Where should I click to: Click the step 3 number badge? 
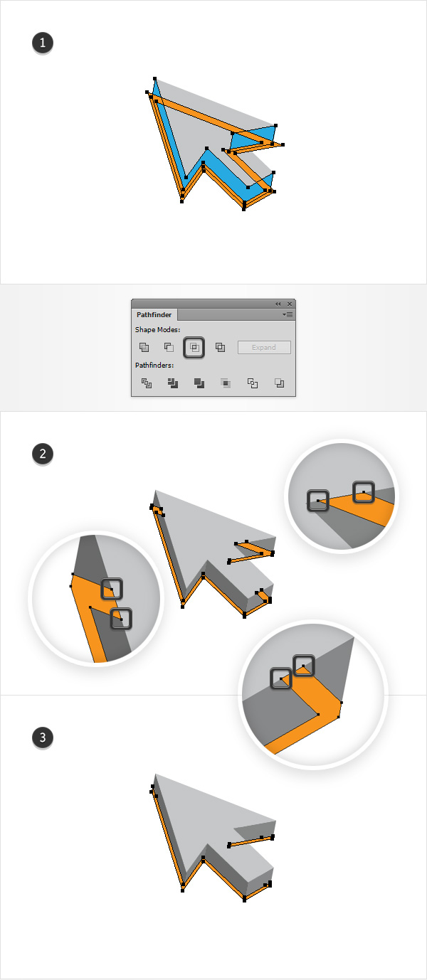tap(43, 737)
